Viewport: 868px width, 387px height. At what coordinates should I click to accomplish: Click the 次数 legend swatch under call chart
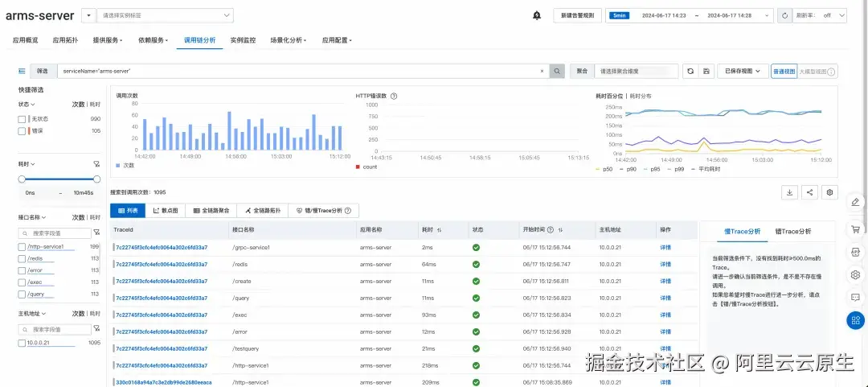coord(118,165)
